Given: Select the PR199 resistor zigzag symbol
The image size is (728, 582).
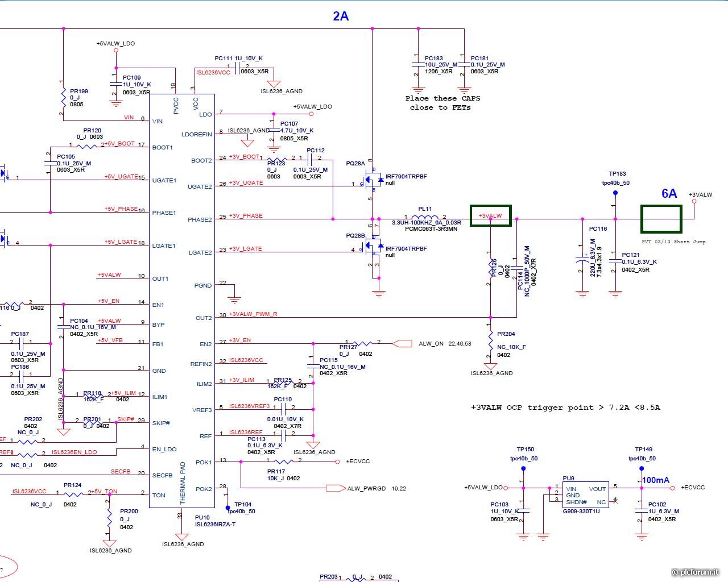Looking at the screenshot, I should pos(63,98).
